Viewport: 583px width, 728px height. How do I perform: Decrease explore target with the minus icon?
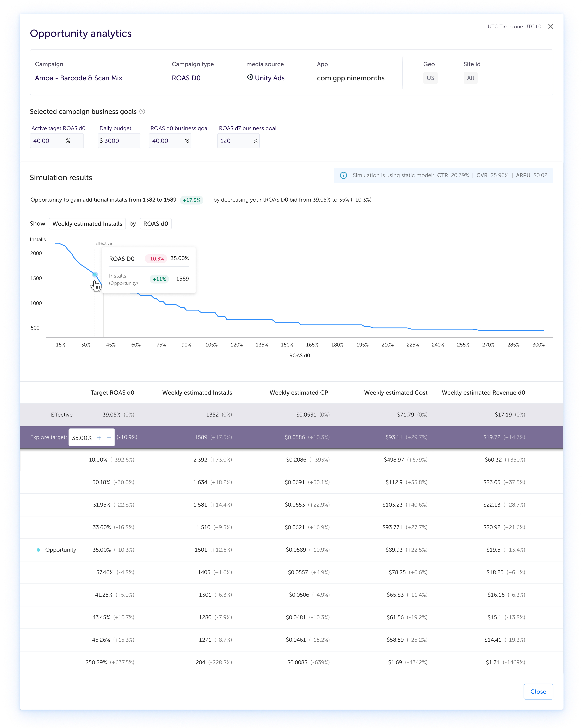click(x=109, y=438)
